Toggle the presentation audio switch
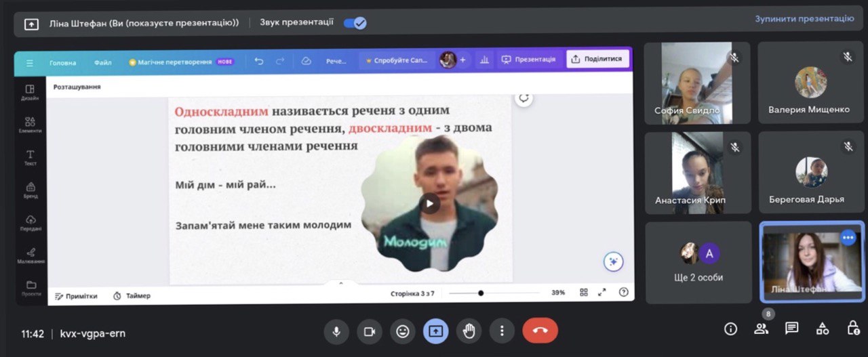Screen dimensions: 868x357 355,23
